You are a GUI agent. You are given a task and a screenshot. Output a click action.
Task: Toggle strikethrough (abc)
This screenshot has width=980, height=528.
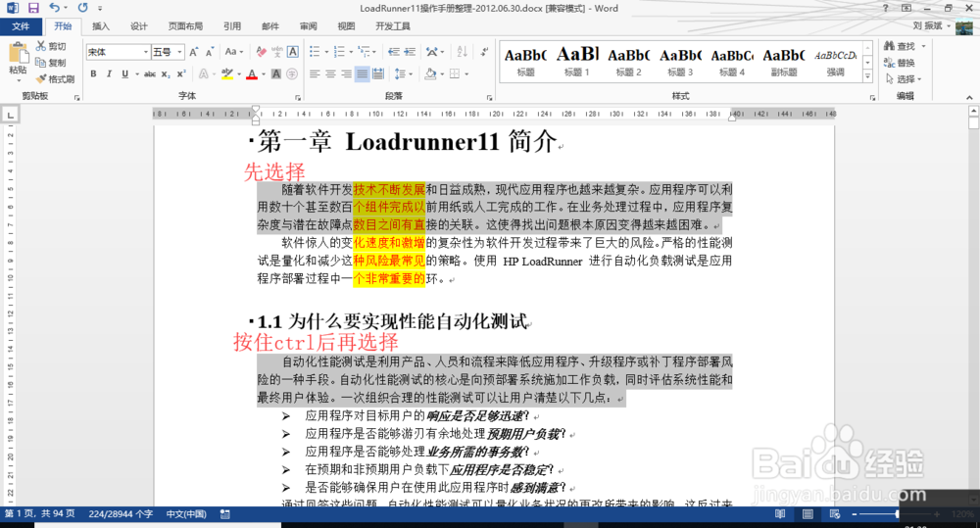(x=150, y=73)
